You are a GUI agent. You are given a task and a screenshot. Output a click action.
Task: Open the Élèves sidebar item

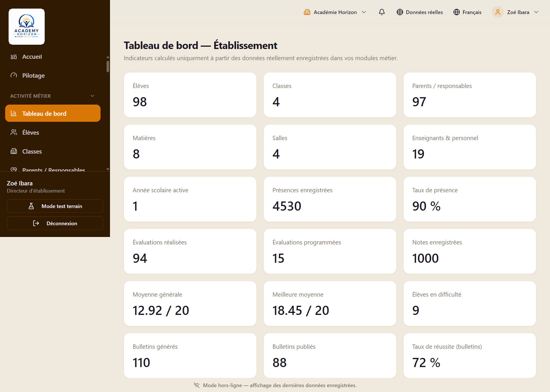[x=53, y=132]
